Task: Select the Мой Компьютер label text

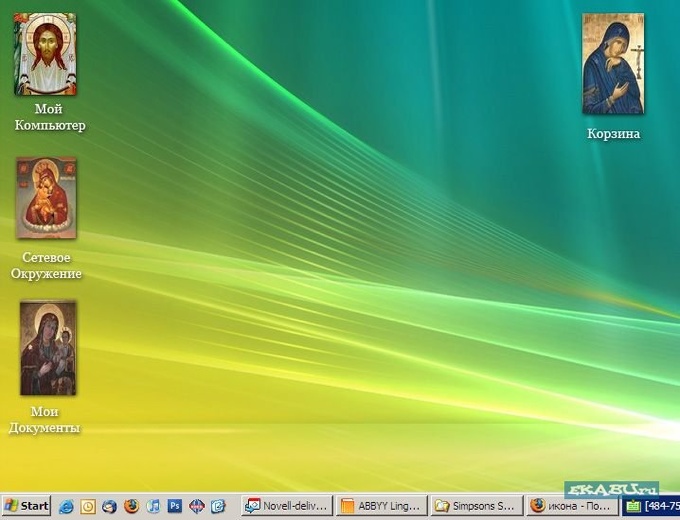Action: (49, 117)
